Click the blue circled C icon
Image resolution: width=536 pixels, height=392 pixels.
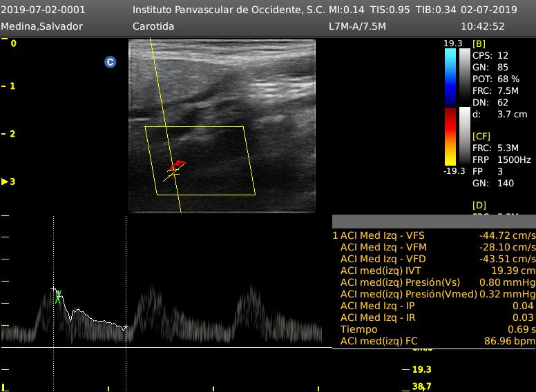(x=110, y=62)
